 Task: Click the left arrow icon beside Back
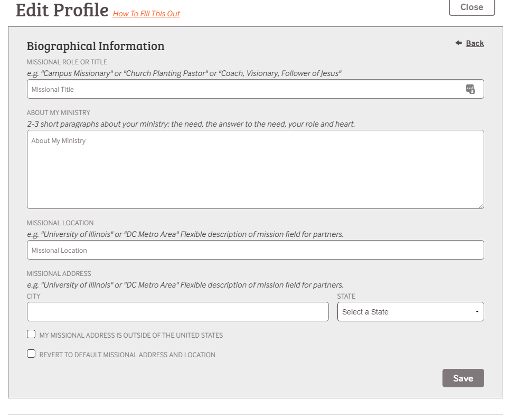click(458, 43)
